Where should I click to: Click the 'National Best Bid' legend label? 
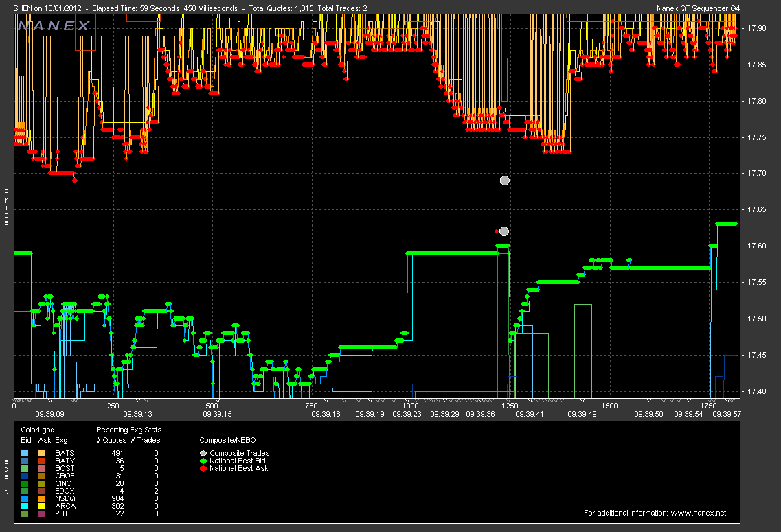238,461
